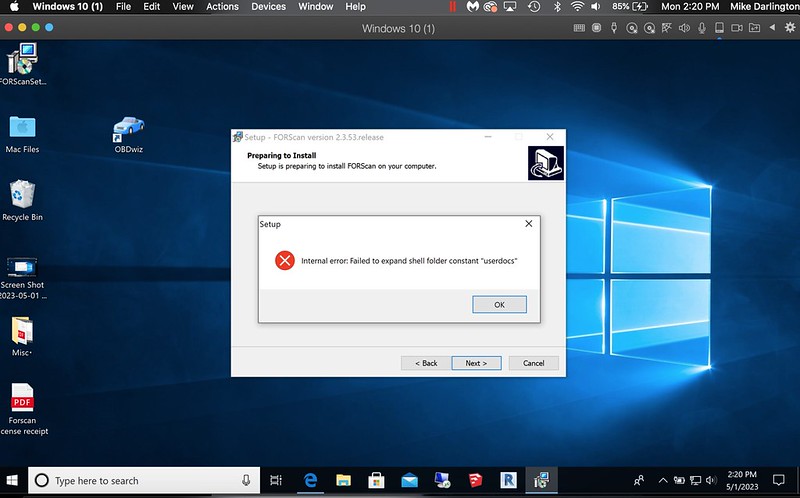Click the < Back button in installer
800x498 pixels.
click(x=426, y=363)
